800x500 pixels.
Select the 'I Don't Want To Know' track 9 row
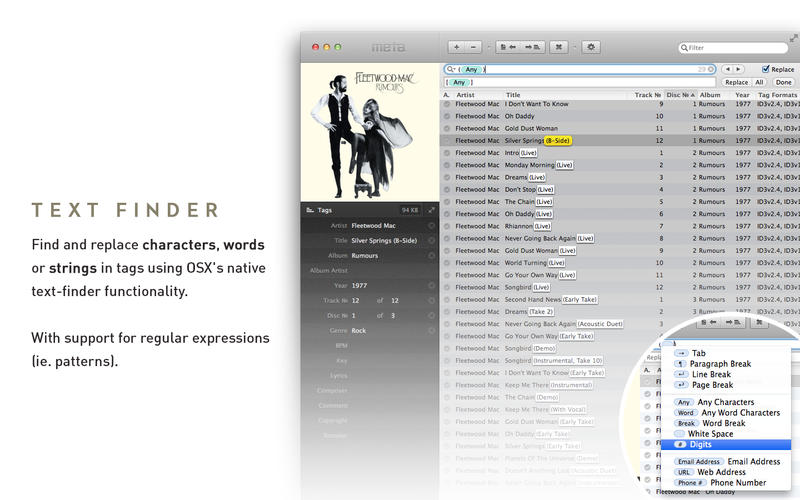click(620, 104)
